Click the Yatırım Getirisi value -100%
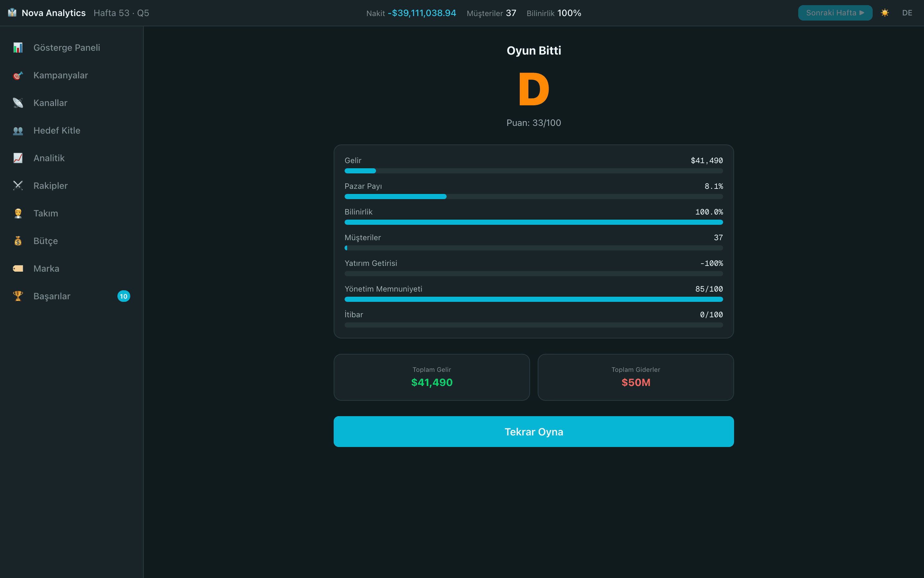 711,263
